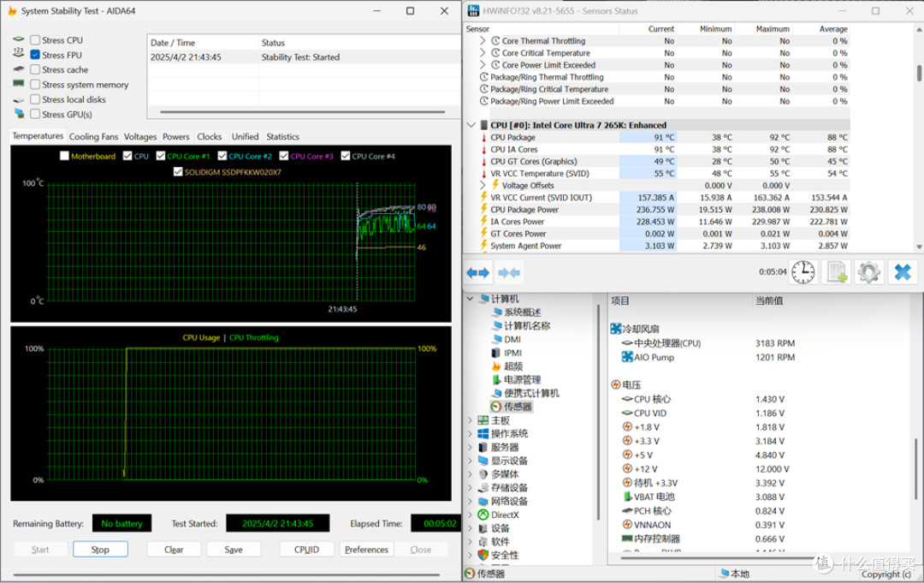Expand the 存储设备 tree node

point(471,487)
